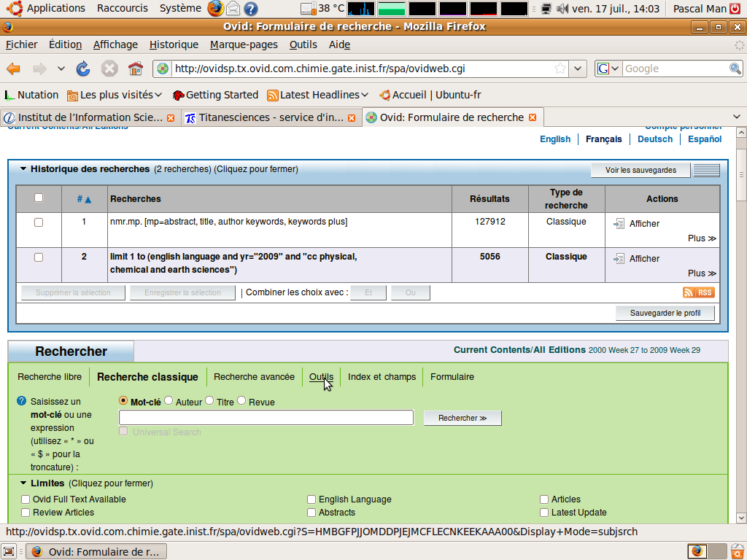Screen dimensions: 747x560
Task: Open the list all tabs dropdown
Action: [737, 117]
